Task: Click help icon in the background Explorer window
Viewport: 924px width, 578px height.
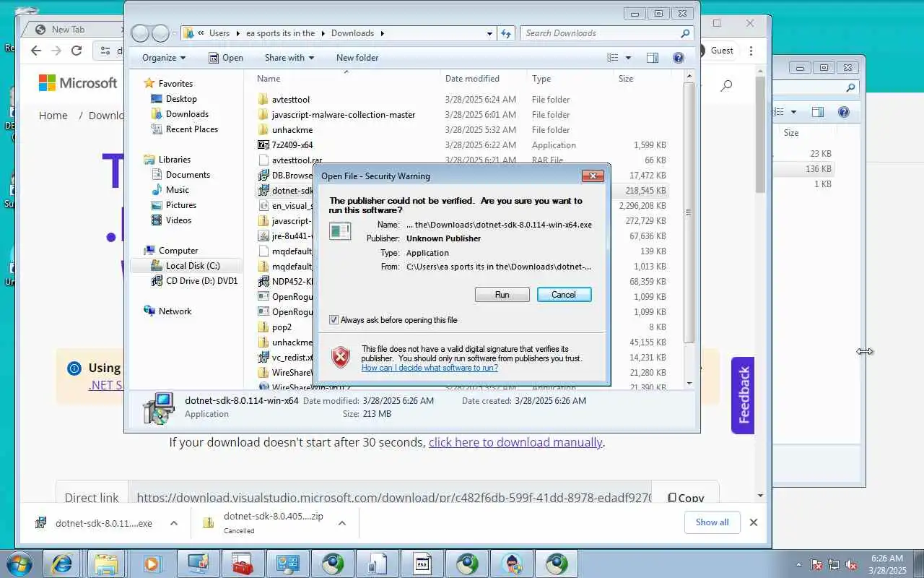Action: tap(844, 112)
